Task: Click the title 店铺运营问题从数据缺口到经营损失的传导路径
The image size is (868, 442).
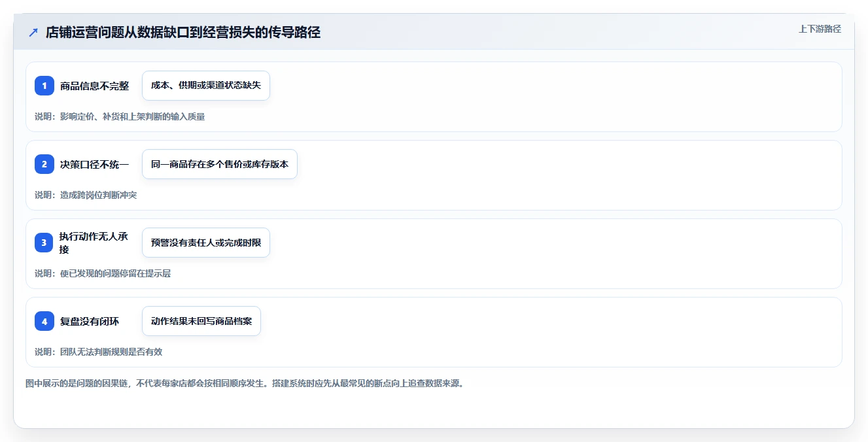Action: (x=183, y=33)
